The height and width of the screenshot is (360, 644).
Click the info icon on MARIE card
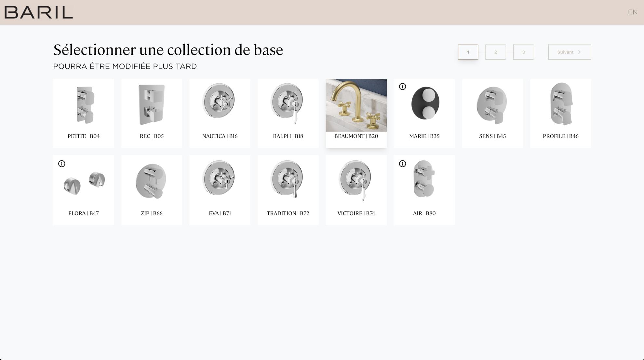tap(402, 87)
